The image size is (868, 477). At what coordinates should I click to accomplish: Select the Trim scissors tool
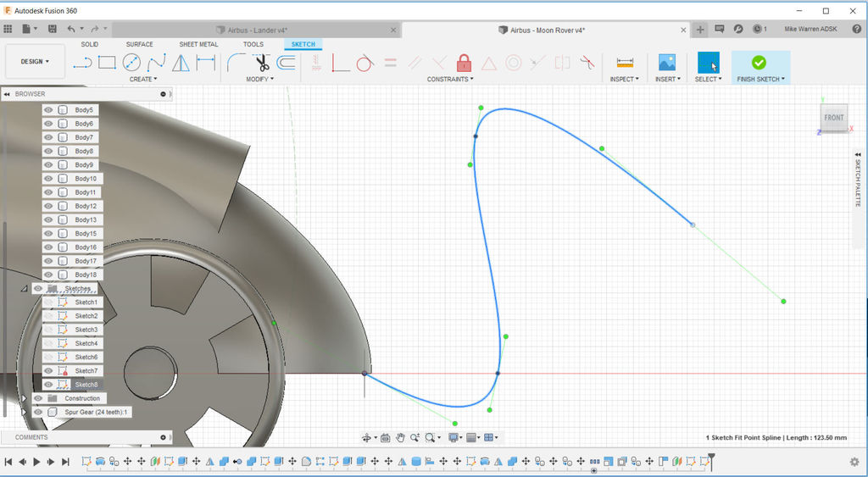261,63
